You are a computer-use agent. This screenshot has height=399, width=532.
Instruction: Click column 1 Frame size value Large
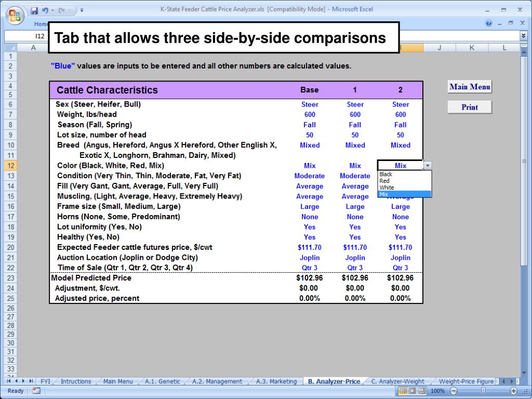click(x=355, y=207)
